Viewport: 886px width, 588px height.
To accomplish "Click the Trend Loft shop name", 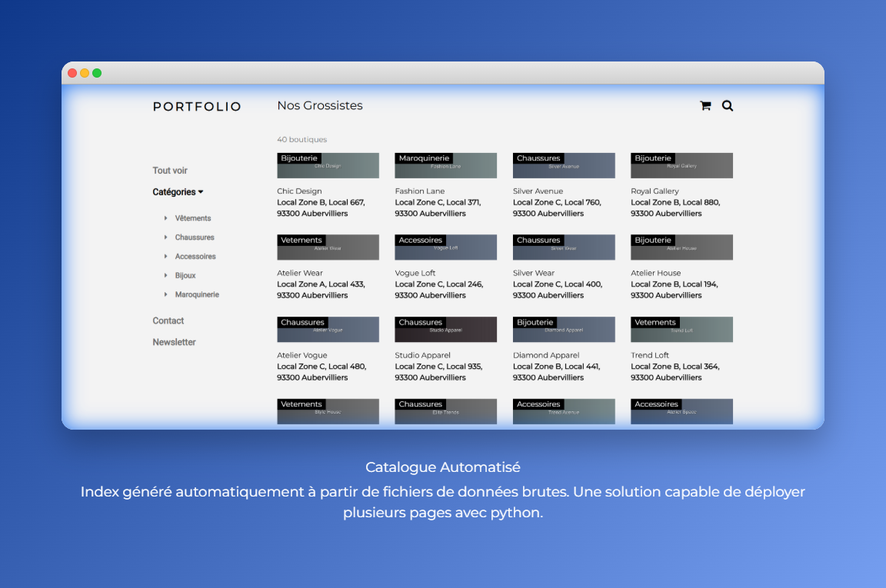I will [650, 355].
